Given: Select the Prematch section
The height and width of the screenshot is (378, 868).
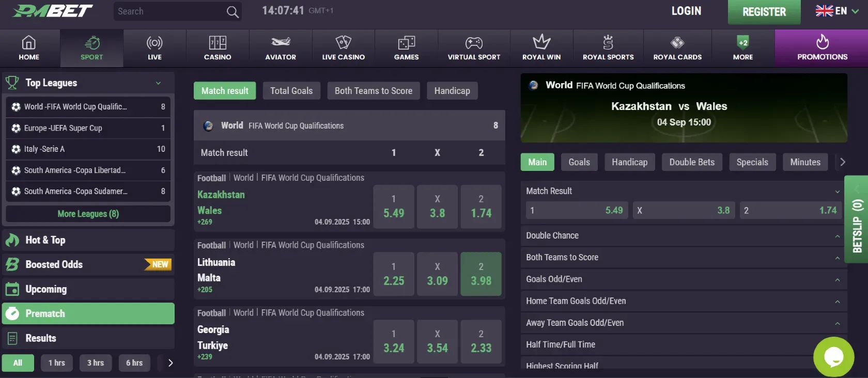Looking at the screenshot, I should coord(88,313).
